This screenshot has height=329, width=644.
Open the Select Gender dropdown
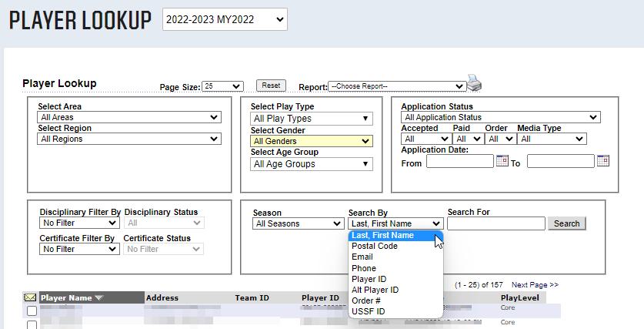click(x=312, y=141)
